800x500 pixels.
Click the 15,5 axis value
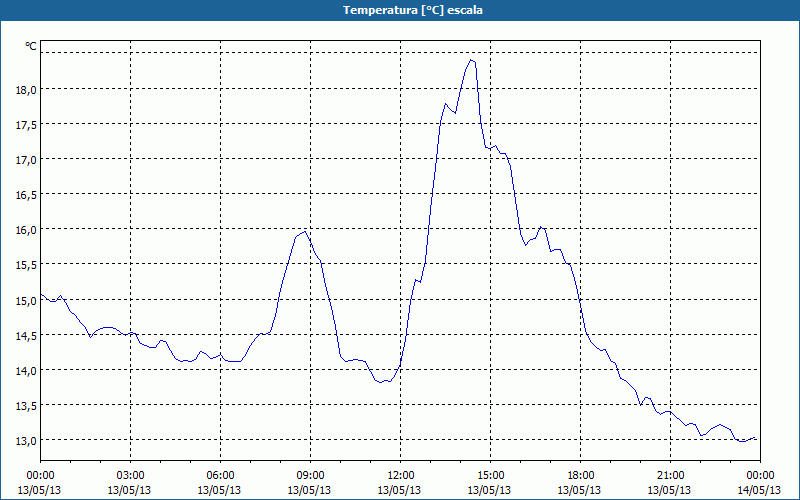(x=26, y=265)
